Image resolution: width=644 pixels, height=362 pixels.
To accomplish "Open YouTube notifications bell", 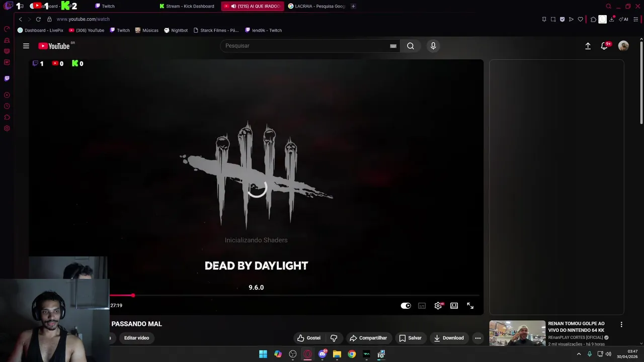I will [604, 46].
